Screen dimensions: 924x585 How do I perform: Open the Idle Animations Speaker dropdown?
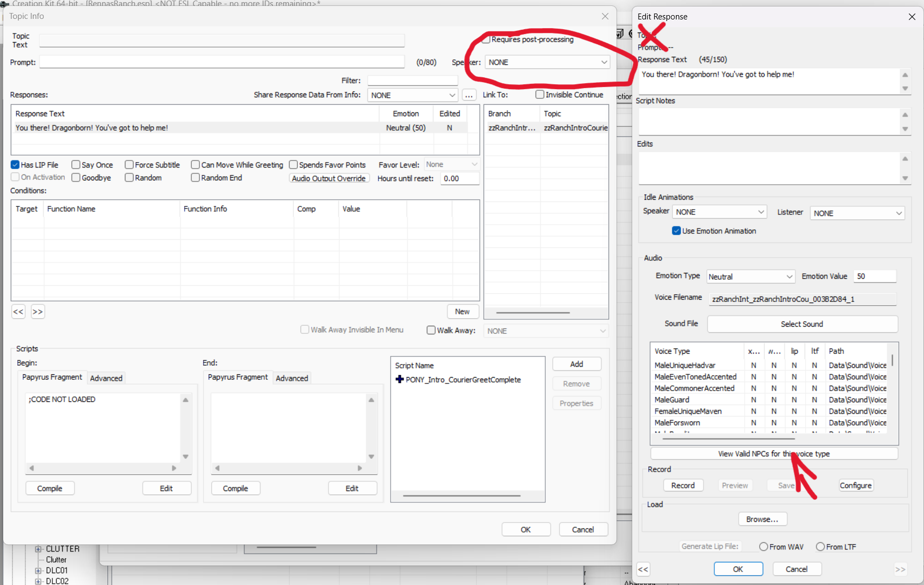719,212
